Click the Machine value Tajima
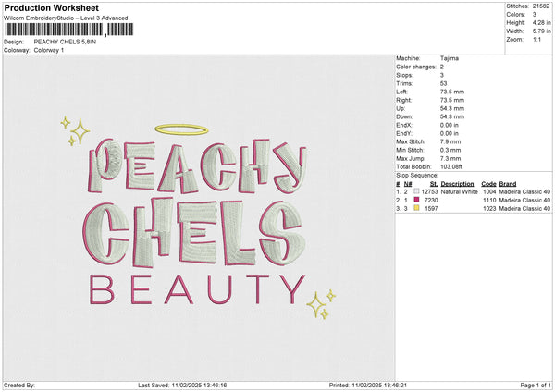555x392 pixels. tap(450, 58)
